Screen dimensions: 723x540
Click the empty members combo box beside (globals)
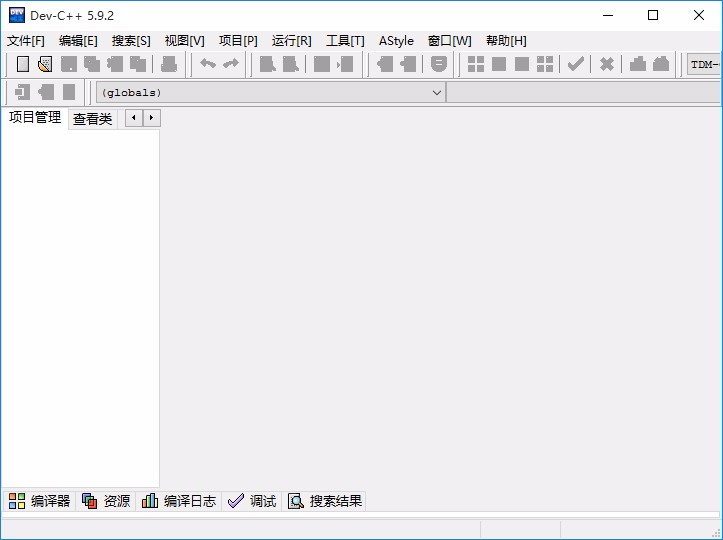pyautogui.click(x=583, y=92)
